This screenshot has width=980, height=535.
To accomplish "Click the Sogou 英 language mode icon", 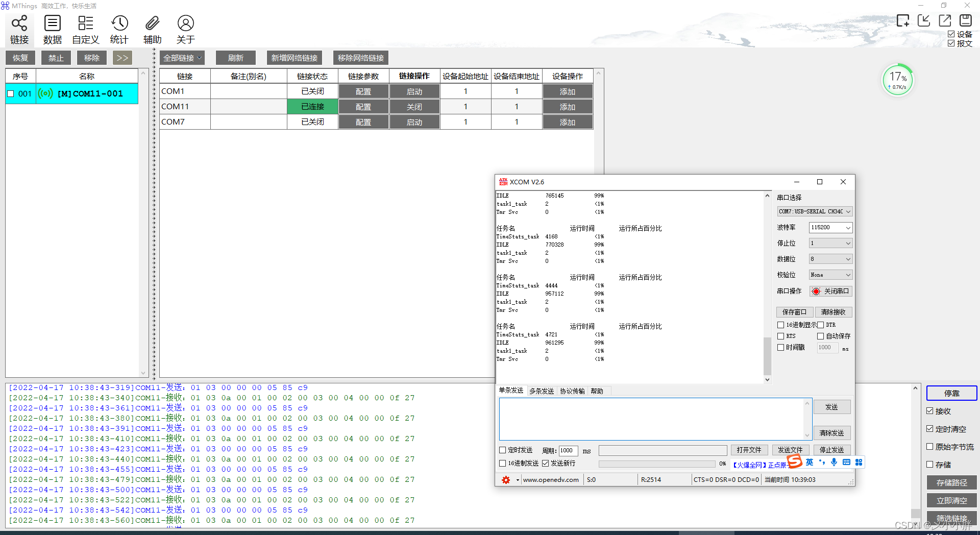I will 810,462.
